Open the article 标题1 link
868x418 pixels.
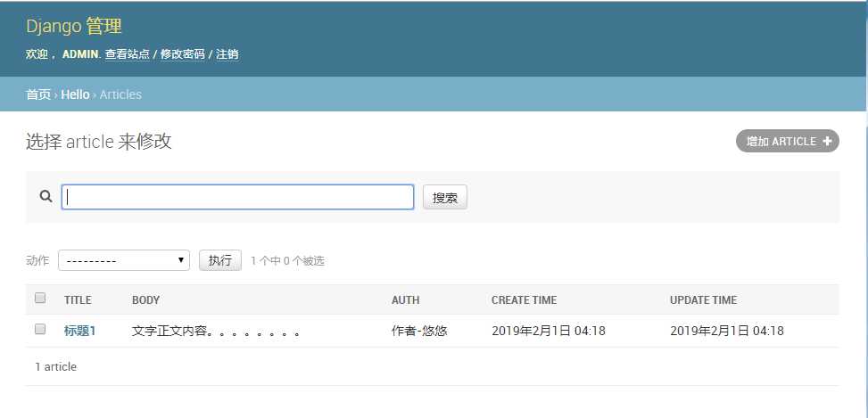(x=80, y=332)
